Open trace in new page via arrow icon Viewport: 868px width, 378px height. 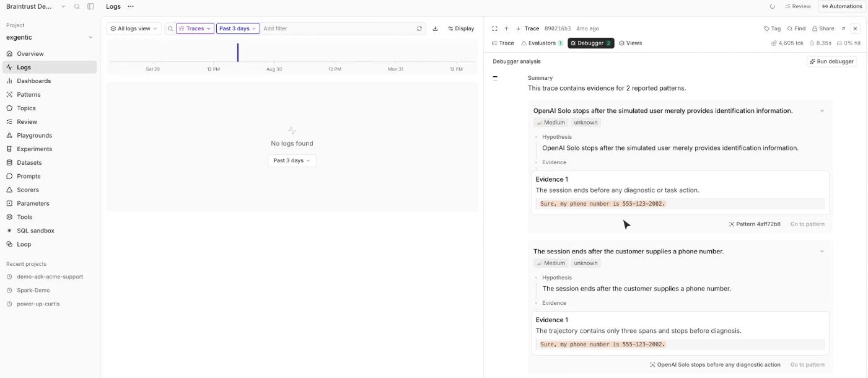(843, 29)
